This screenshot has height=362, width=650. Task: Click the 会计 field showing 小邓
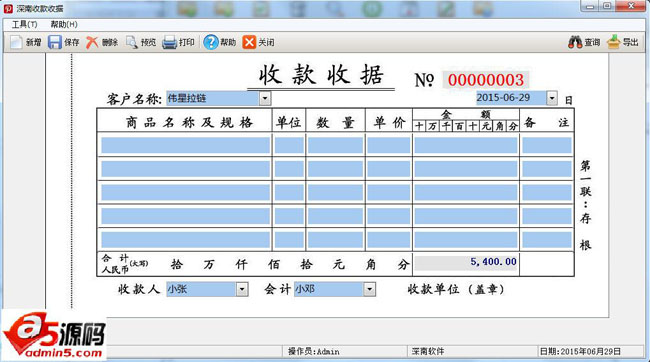coord(329,289)
